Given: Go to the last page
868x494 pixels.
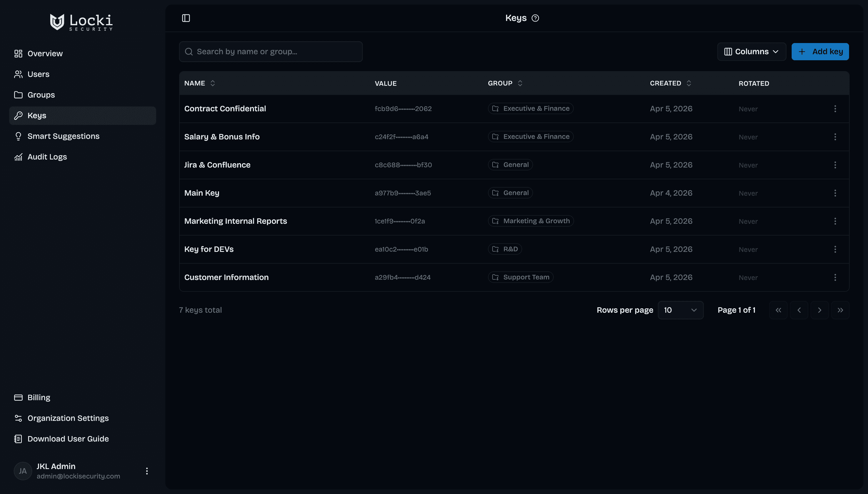Looking at the screenshot, I should 840,310.
